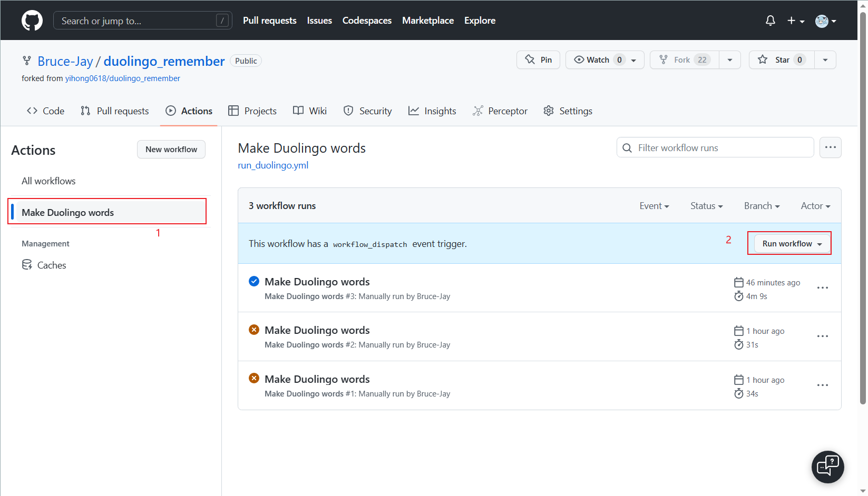Click the failed status icon of run #1
The width and height of the screenshot is (868, 496).
tap(254, 379)
